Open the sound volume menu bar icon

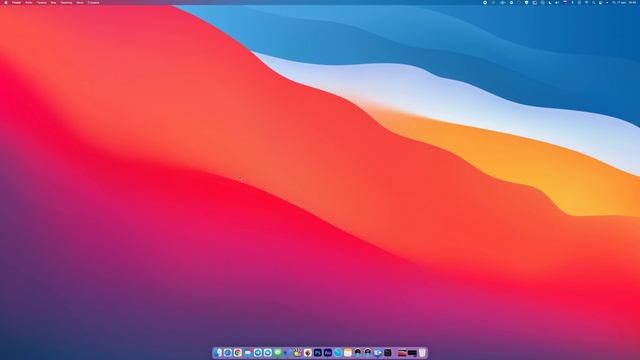click(556, 2)
